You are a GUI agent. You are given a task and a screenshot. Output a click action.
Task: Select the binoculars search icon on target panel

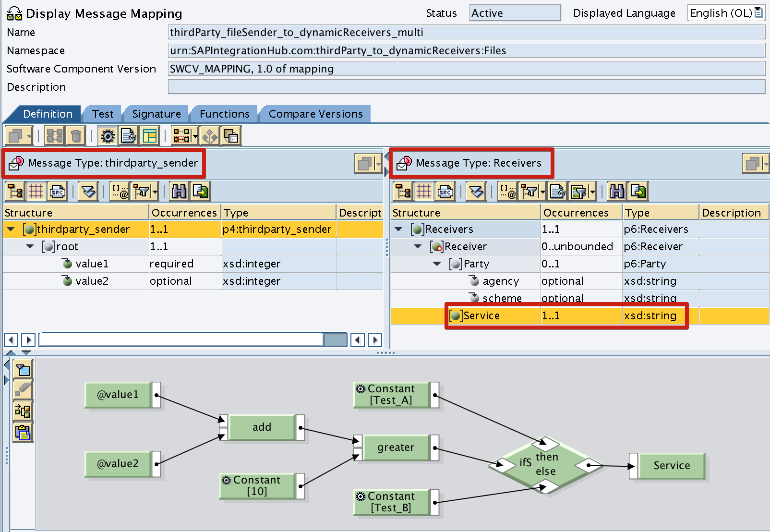click(x=617, y=191)
